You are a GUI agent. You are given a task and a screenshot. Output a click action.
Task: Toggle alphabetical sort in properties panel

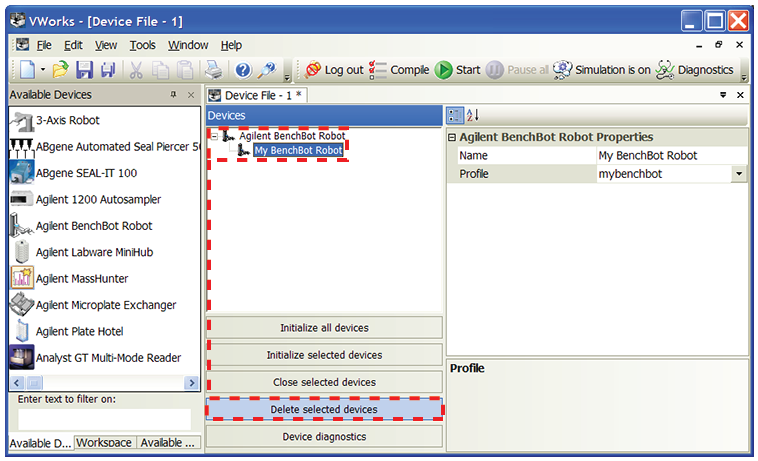pos(473,116)
